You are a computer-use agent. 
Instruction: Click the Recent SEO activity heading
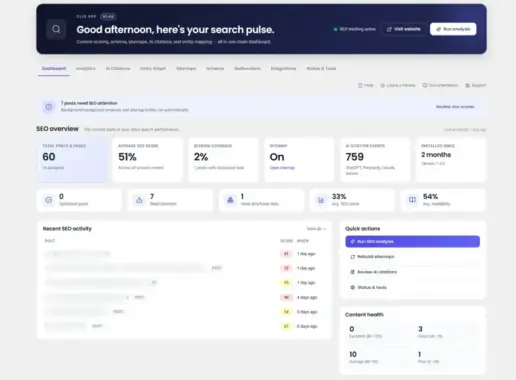click(67, 229)
